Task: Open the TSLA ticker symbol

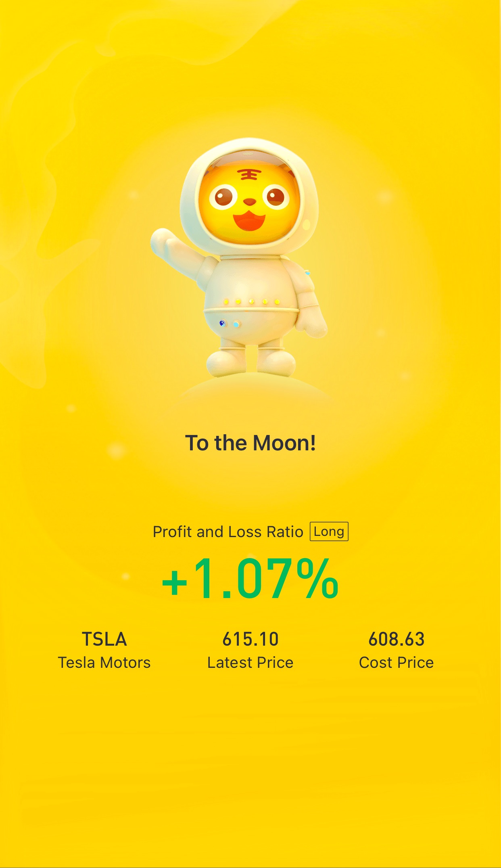Action: tap(104, 639)
